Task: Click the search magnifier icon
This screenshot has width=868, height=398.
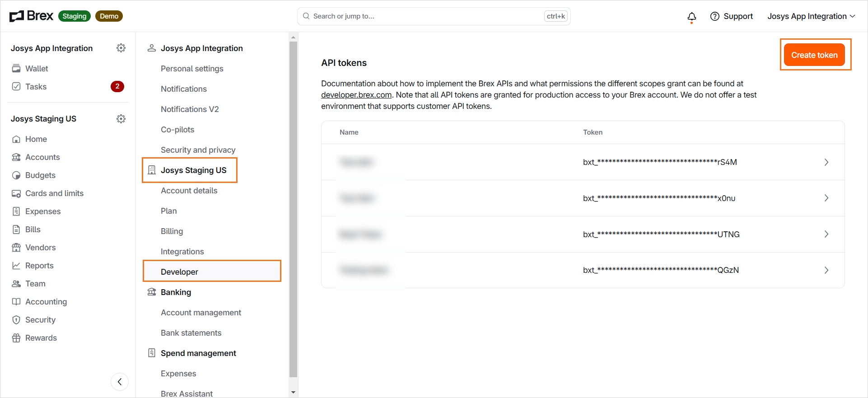Action: tap(306, 16)
